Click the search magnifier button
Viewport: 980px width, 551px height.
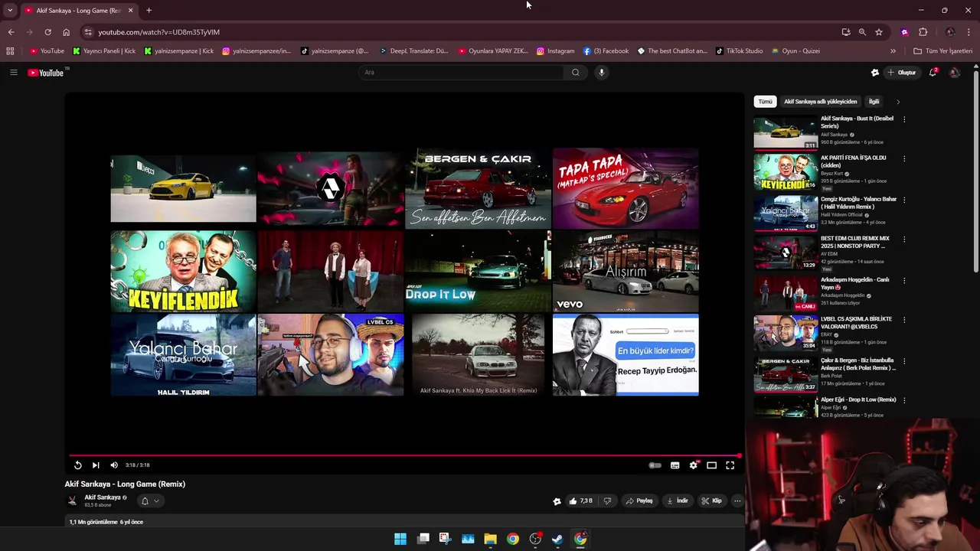point(576,73)
